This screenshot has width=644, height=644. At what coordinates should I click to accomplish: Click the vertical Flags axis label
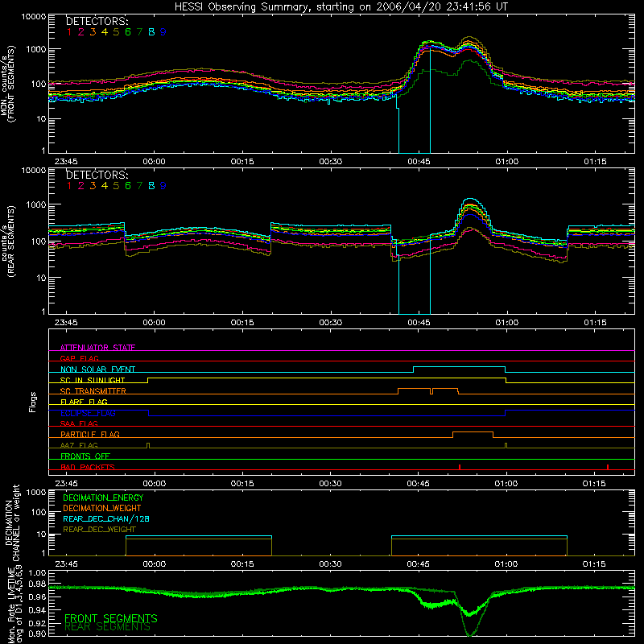(x=33, y=402)
